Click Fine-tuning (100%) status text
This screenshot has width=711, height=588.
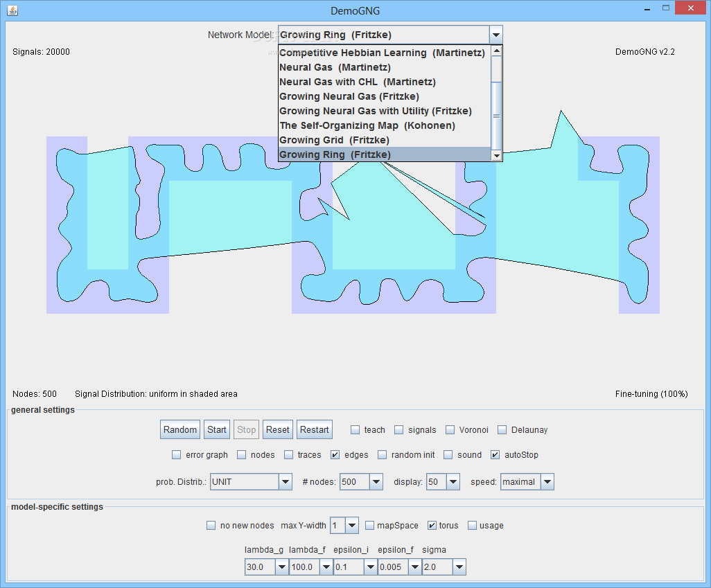click(651, 394)
